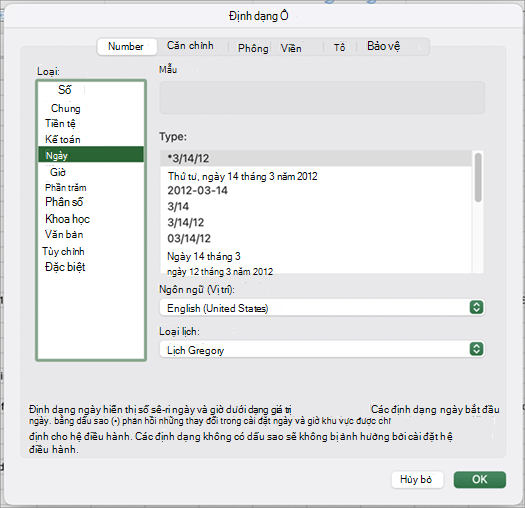Screen dimensions: 525x508
Task: Open the Căn chỉnh tab
Action: (x=190, y=46)
